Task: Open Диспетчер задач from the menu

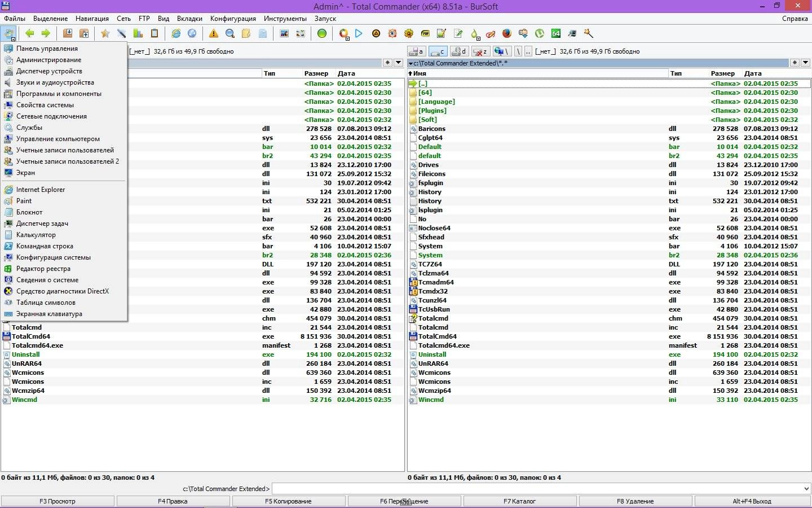Action: click(64, 224)
